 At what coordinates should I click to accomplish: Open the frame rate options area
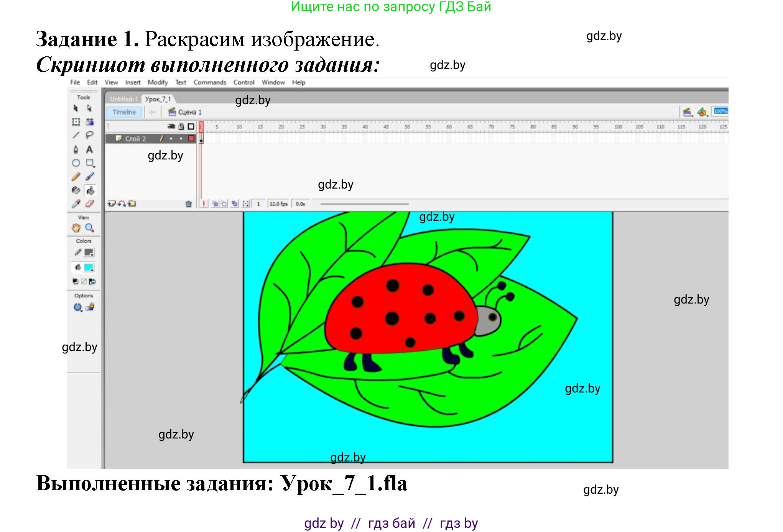coord(278,204)
